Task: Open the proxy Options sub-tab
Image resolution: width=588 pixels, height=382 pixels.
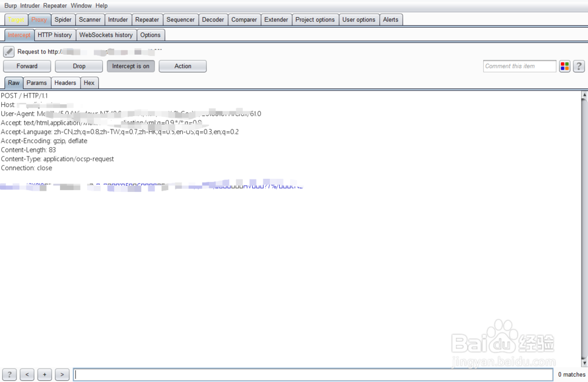Action: (151, 35)
